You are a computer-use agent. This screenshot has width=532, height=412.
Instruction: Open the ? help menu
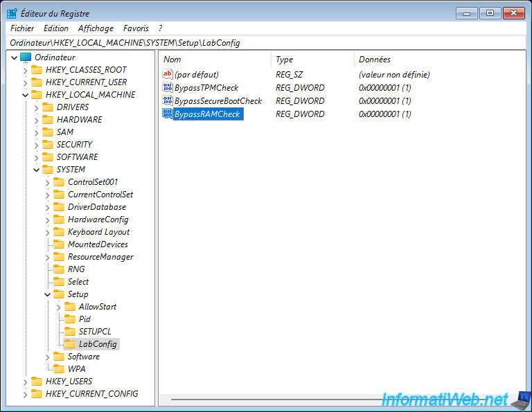click(160, 28)
